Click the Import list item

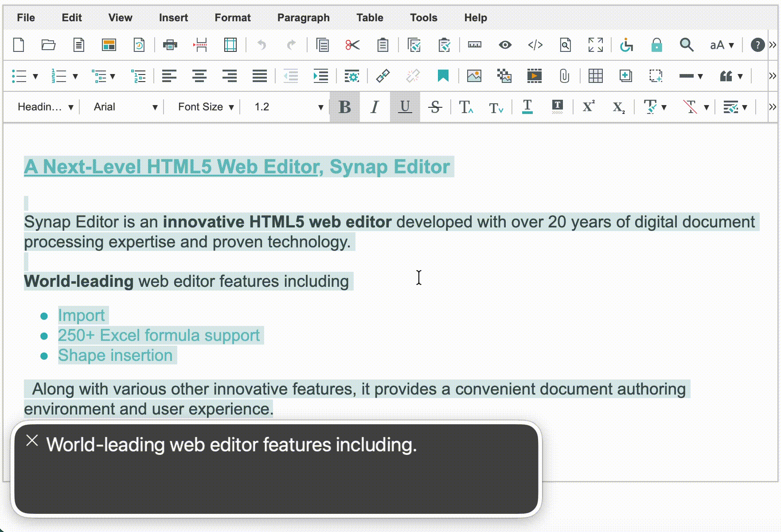(x=81, y=315)
